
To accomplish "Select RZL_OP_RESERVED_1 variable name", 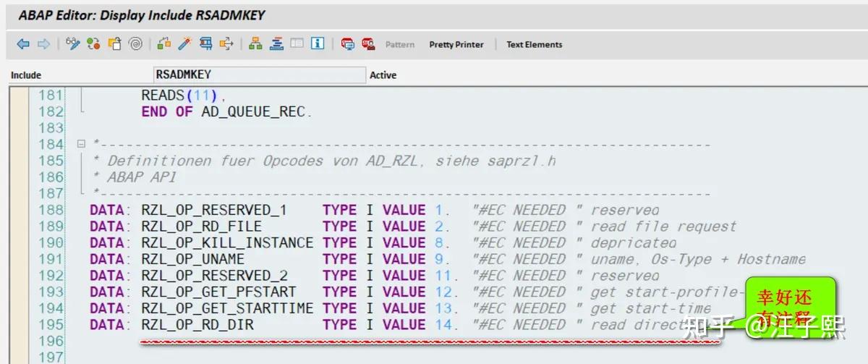I will [214, 210].
